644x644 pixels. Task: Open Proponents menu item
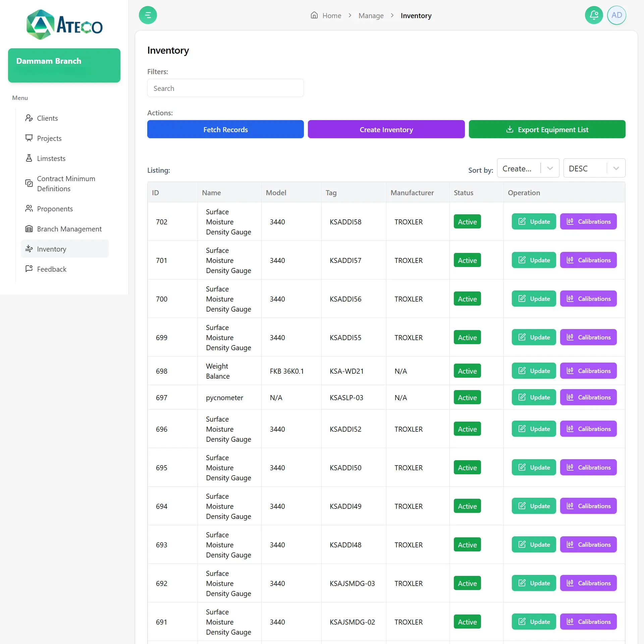pos(65,209)
